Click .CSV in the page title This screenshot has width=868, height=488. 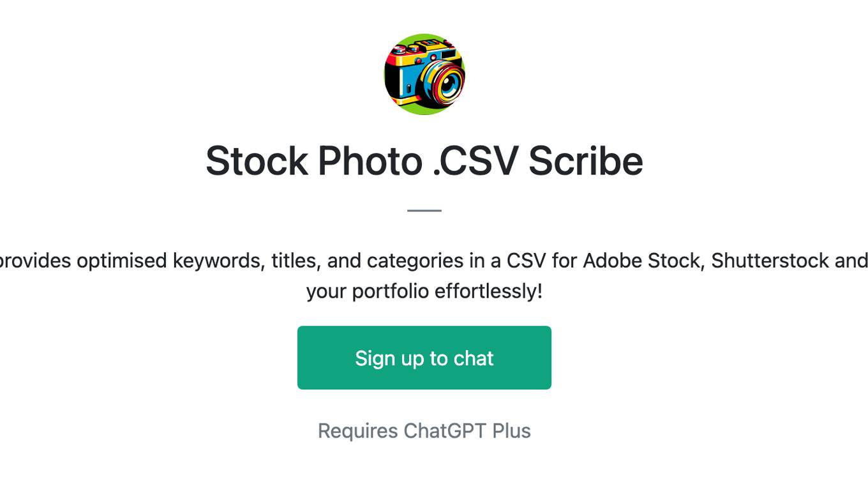475,160
